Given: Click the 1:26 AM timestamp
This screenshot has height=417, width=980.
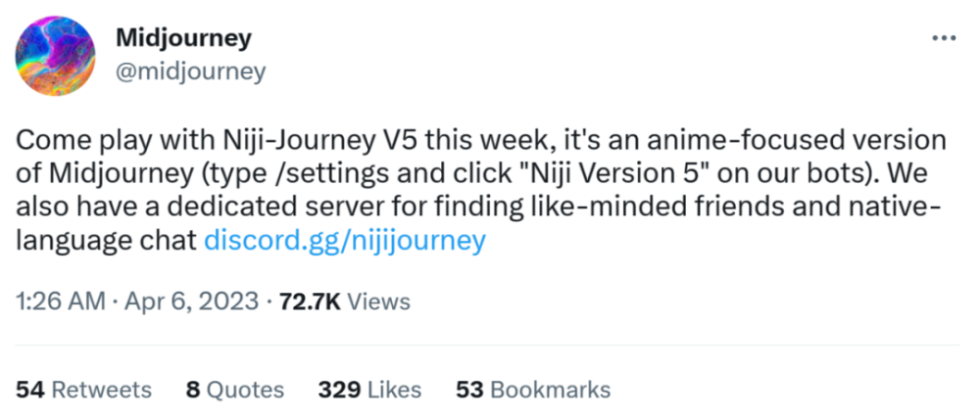Looking at the screenshot, I should (x=60, y=301).
